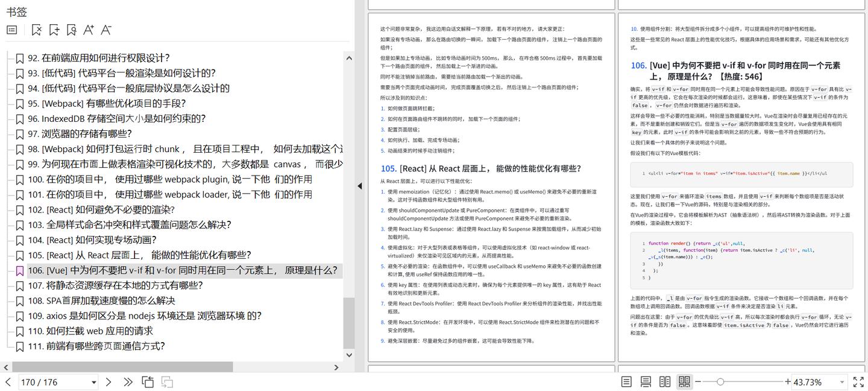Collapse the bookmarks sidebar with the arrow
868x391 pixels.
[359, 186]
